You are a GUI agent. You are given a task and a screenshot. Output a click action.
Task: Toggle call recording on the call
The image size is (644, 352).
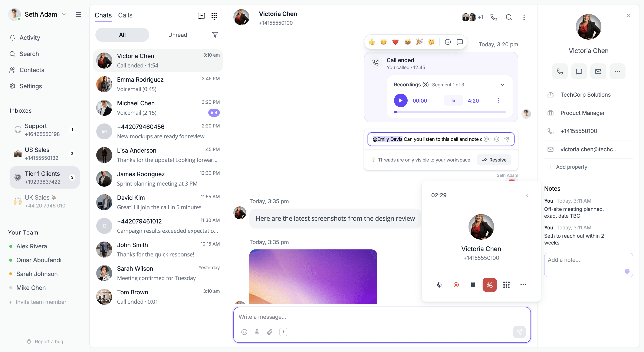pyautogui.click(x=456, y=285)
